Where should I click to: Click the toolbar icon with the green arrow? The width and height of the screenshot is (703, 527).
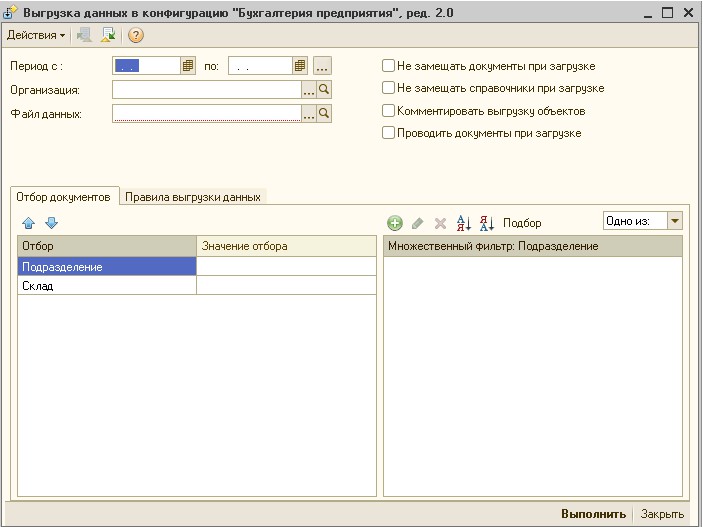pos(108,35)
